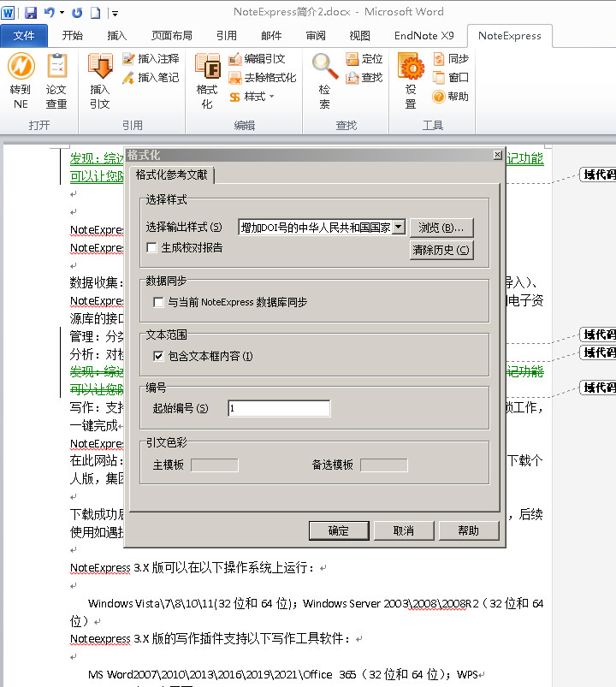
Task: Click the 取消 Cancel button
Action: click(x=404, y=530)
